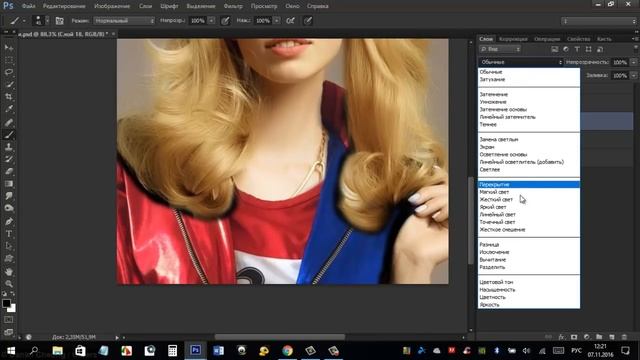Create a new group folder icon

click(599, 337)
